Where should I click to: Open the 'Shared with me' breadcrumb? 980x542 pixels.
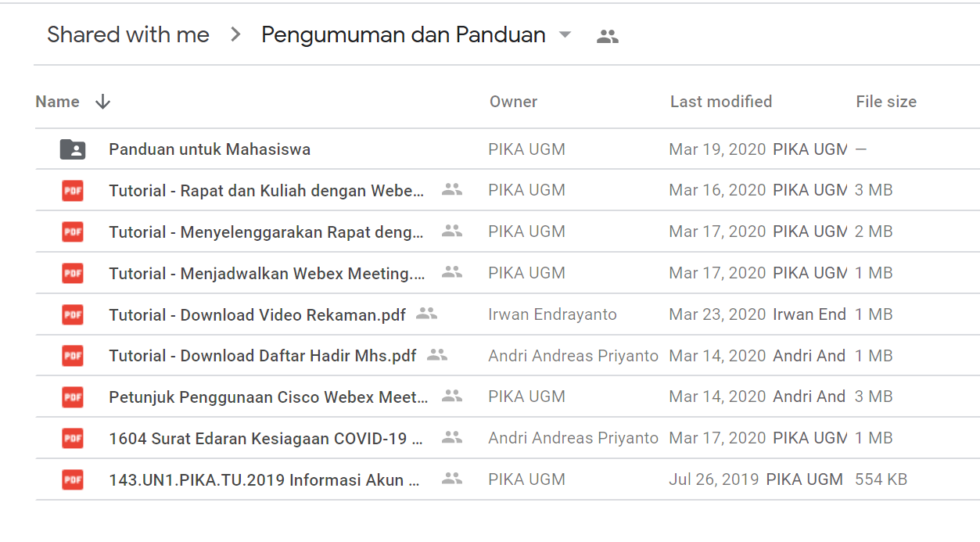click(128, 34)
